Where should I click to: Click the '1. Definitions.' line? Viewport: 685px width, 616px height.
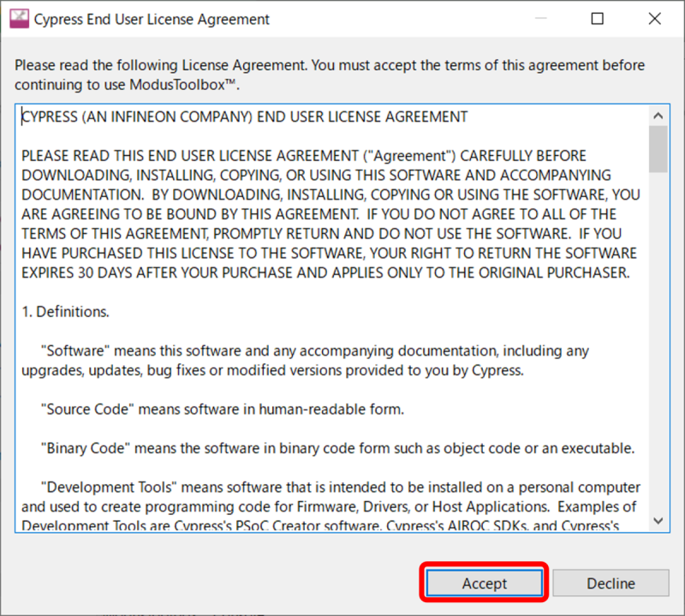66,312
